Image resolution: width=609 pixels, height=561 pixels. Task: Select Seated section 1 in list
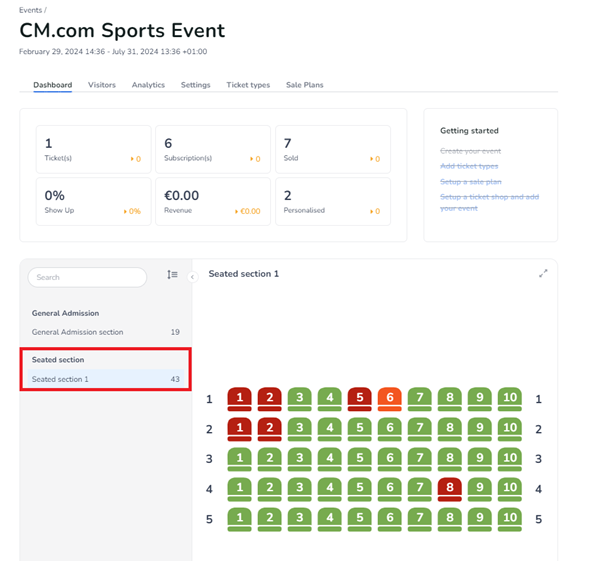coord(60,379)
